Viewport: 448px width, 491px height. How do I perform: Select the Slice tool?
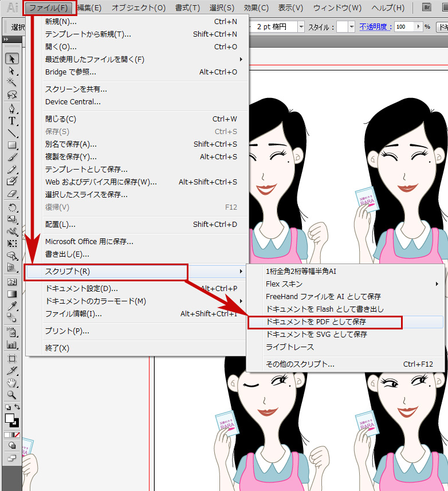(12, 371)
